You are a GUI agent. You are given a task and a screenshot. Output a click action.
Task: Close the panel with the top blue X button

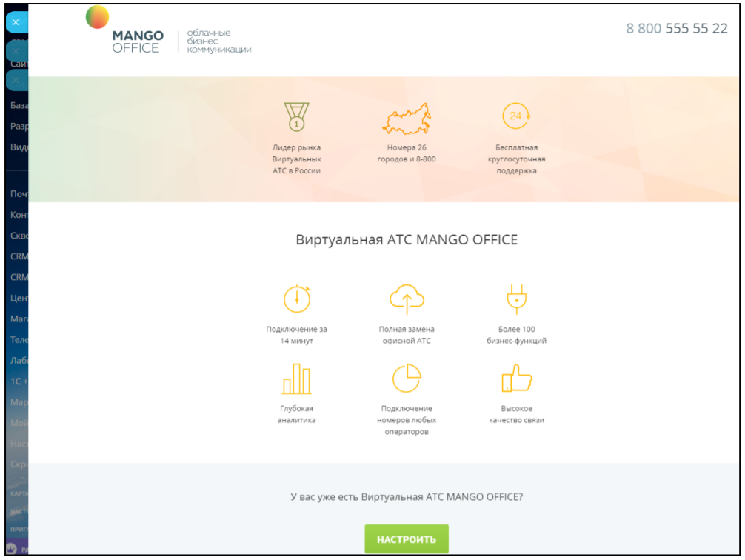[16, 22]
